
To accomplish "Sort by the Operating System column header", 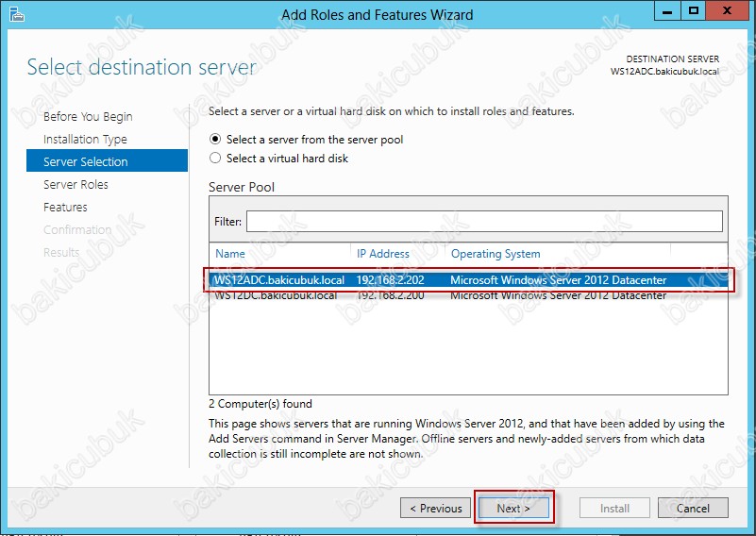I will pyautogui.click(x=496, y=254).
